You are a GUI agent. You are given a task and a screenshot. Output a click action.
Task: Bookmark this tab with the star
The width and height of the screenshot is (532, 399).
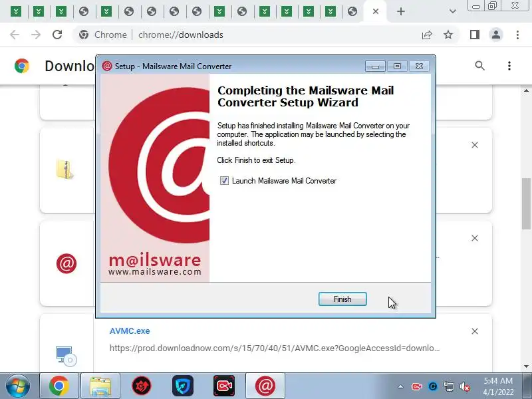tap(448, 35)
